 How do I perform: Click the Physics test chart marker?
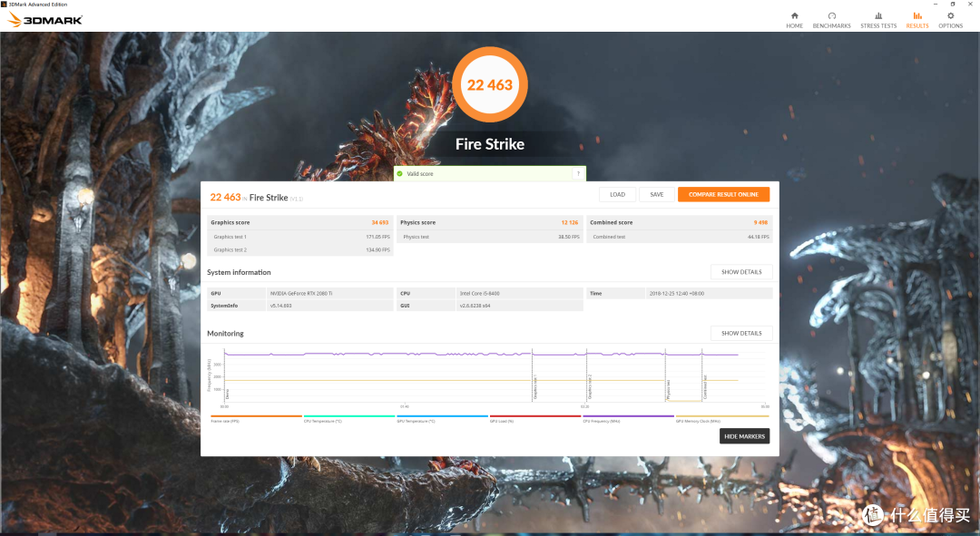668,389
